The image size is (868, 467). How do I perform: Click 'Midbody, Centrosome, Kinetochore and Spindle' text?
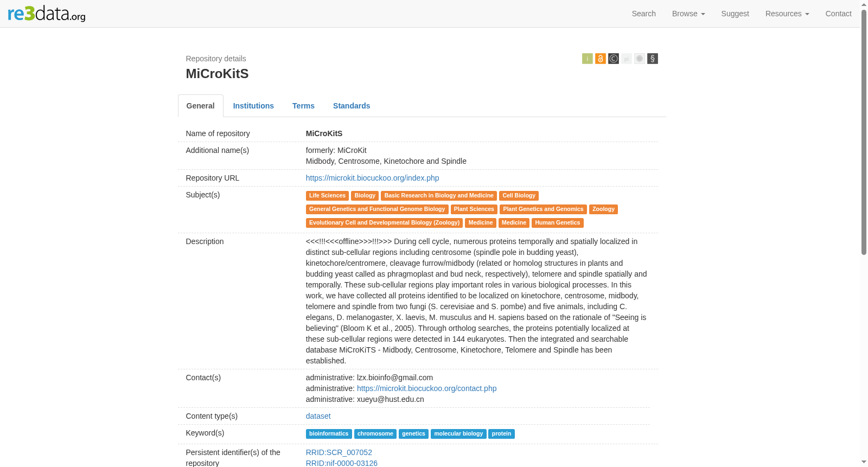click(x=386, y=161)
